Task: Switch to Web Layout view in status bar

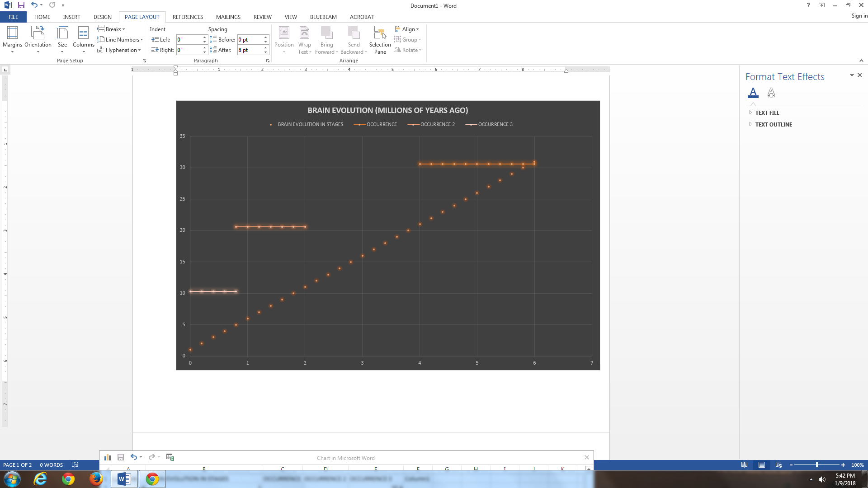Action: pos(778,465)
